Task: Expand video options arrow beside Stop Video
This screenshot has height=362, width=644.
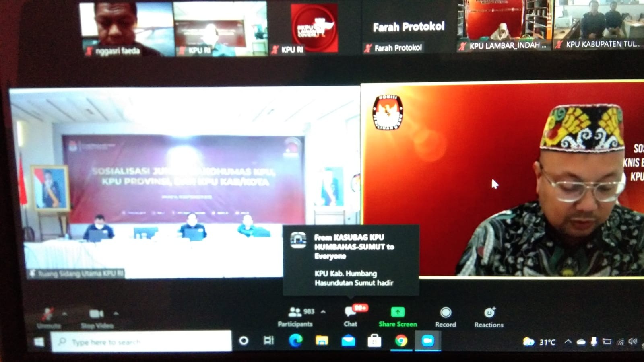Action: [x=116, y=313]
